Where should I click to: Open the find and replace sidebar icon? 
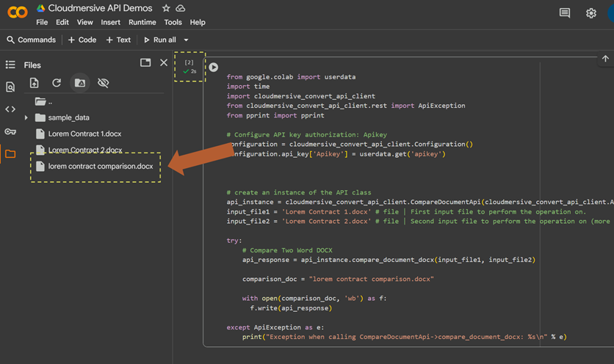pyautogui.click(x=10, y=87)
